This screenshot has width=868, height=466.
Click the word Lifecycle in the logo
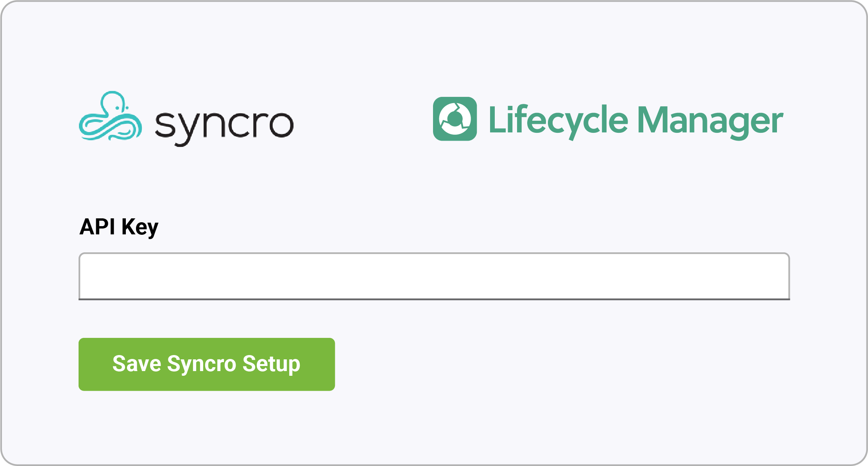click(x=558, y=121)
